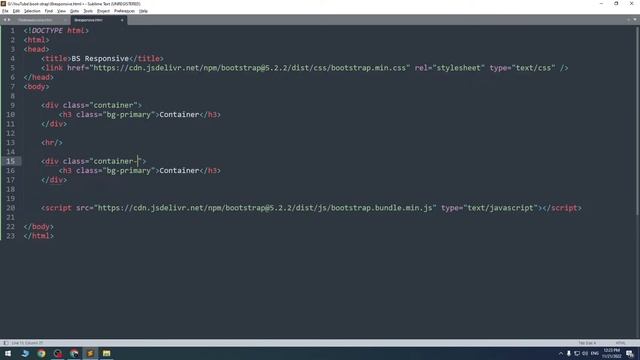
Task: Click line number 23 in the gutter
Action: click(x=10, y=236)
